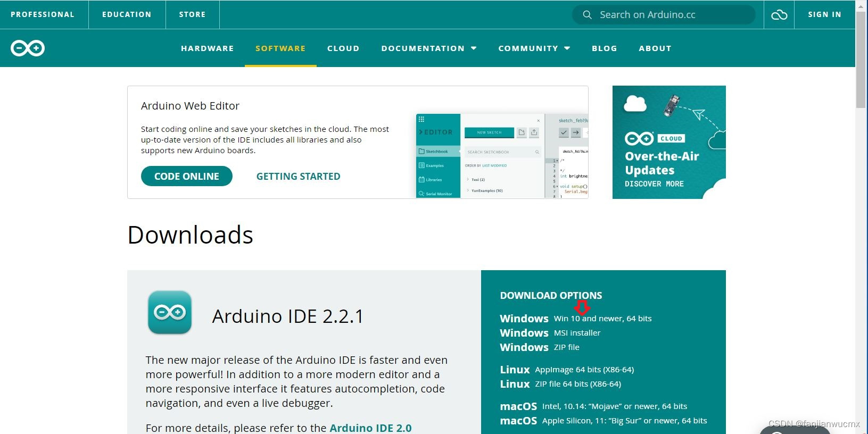Go to the Store
This screenshot has width=868, height=434.
[192, 14]
